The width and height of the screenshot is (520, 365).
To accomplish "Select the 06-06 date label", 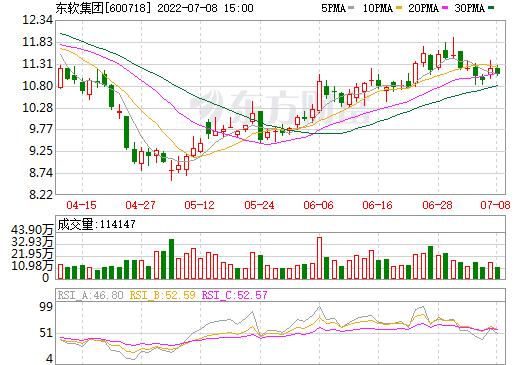I will pyautogui.click(x=318, y=205).
